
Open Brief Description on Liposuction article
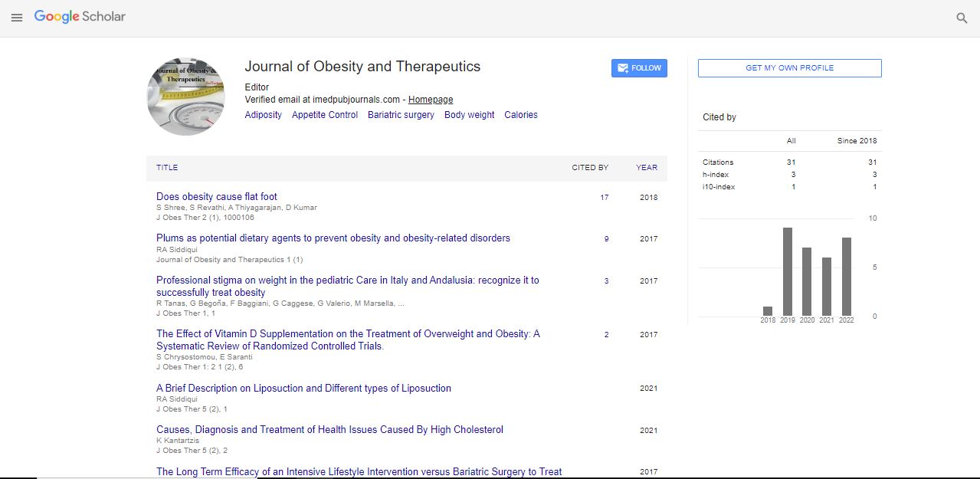pos(303,389)
